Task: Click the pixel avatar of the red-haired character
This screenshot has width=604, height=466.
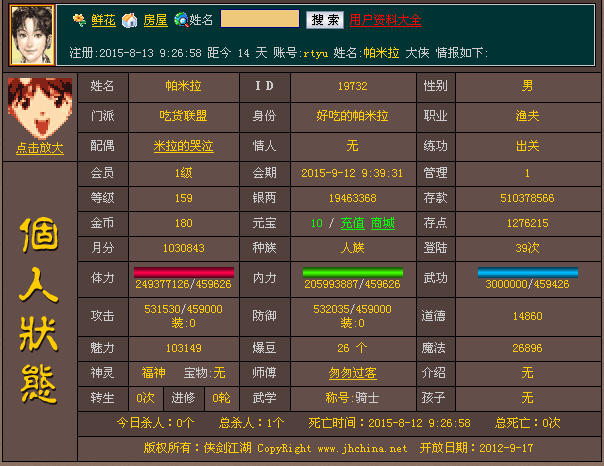Action: (40, 108)
